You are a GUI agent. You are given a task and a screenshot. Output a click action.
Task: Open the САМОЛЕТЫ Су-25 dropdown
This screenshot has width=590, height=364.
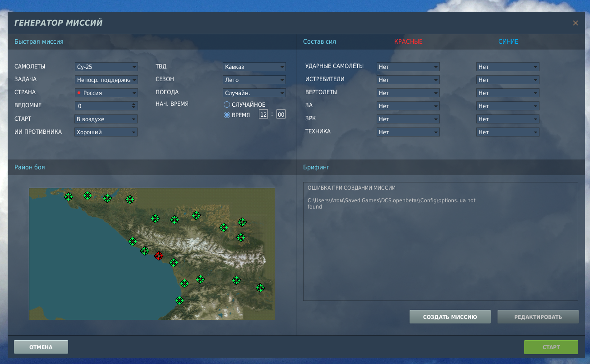106,67
